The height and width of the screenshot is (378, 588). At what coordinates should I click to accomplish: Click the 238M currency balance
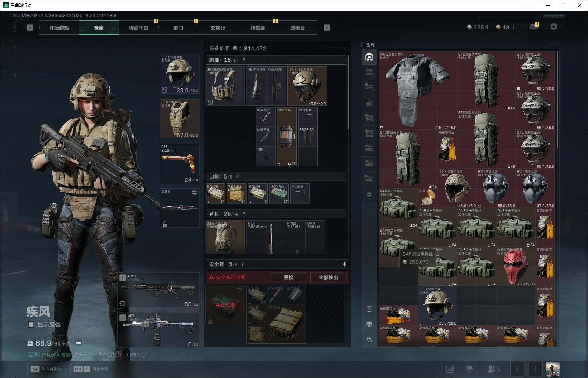[x=478, y=27]
